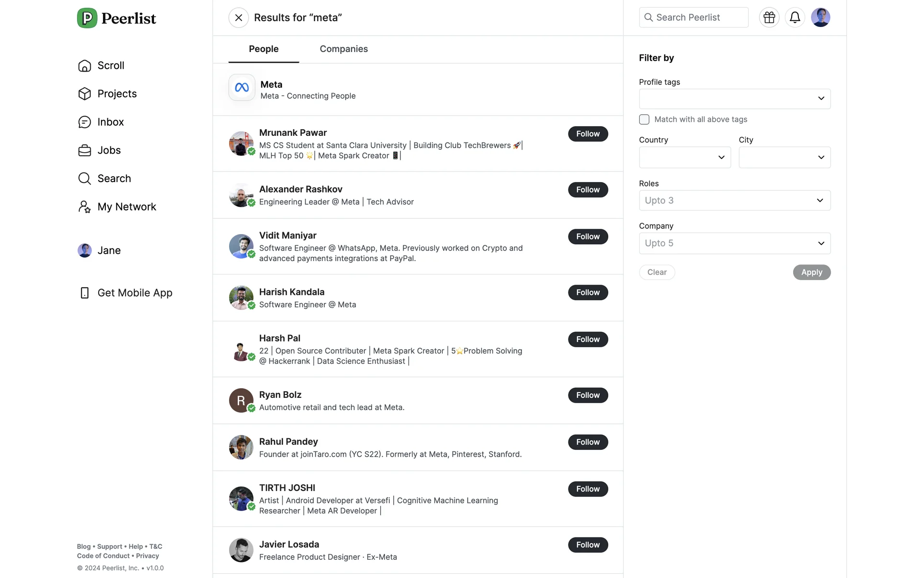Follow Alexander Rashkov
This screenshot has width=924, height=578.
[588, 190]
